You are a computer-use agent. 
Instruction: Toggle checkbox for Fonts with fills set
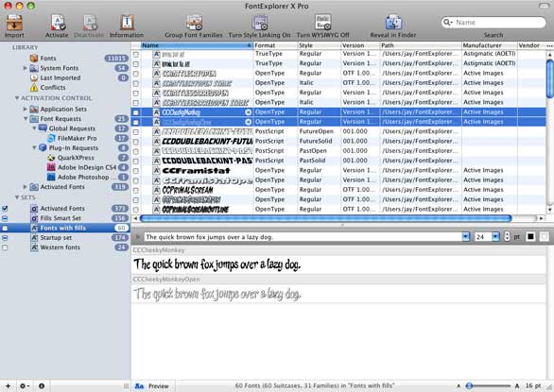(5, 229)
